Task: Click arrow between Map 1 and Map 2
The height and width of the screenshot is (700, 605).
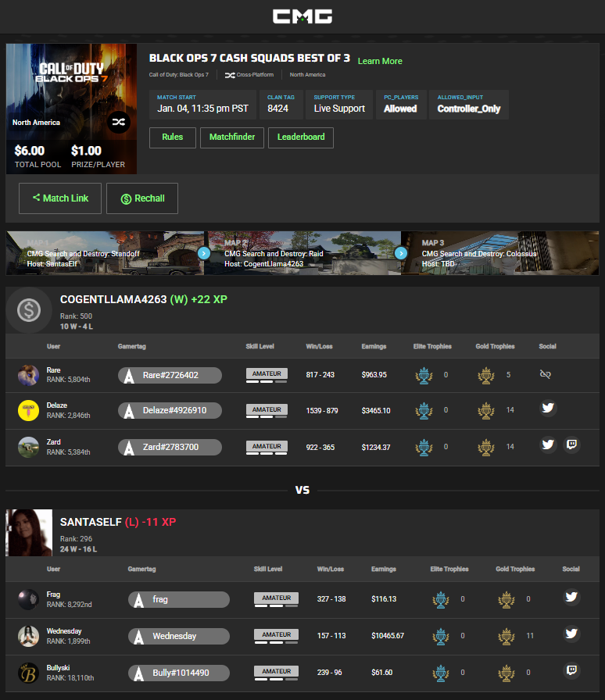Action: (204, 253)
